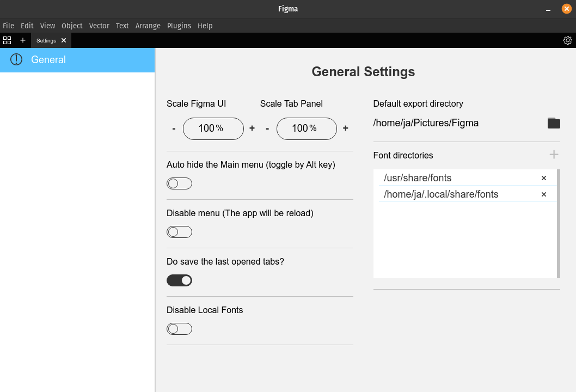This screenshot has height=392, width=576.
Task: Enable the Disable Local Fonts switch
Action: 179,329
